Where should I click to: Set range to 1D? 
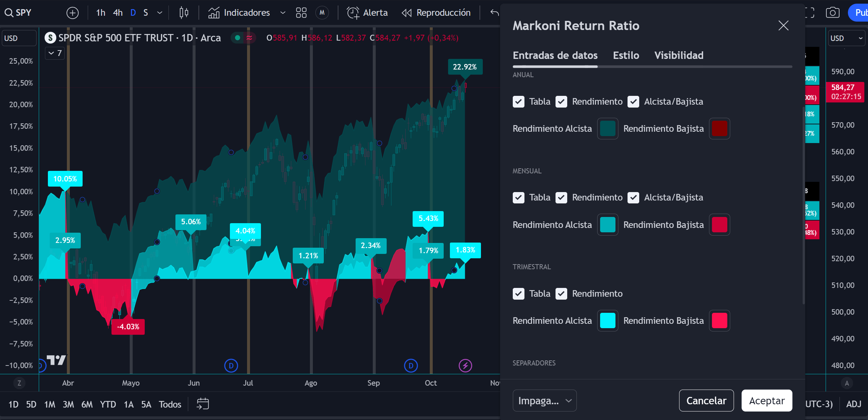click(14, 404)
